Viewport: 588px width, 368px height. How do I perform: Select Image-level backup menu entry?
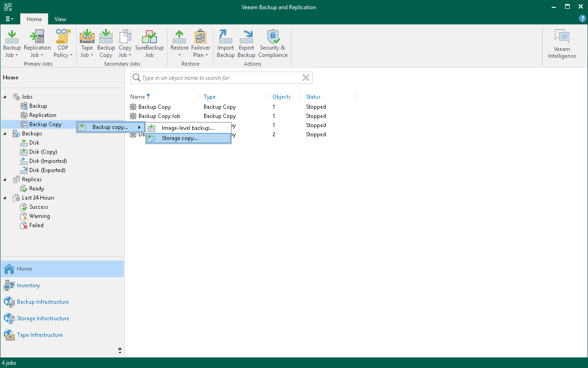coord(188,128)
